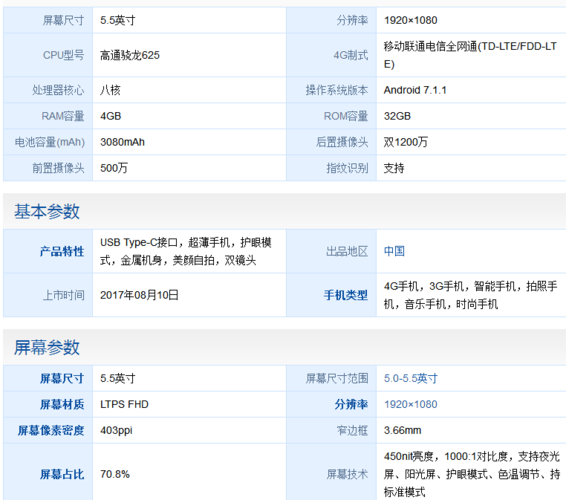
Task: Click the 处理器核心 label
Action: (x=58, y=90)
